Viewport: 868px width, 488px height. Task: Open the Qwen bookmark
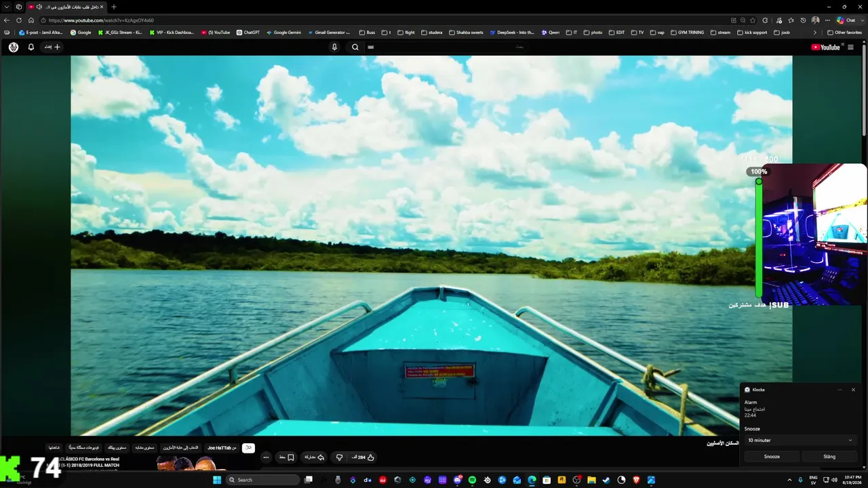point(551,33)
